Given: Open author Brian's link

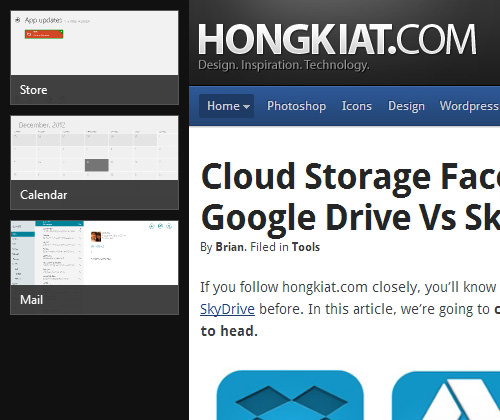Looking at the screenshot, I should pyautogui.click(x=230, y=247).
